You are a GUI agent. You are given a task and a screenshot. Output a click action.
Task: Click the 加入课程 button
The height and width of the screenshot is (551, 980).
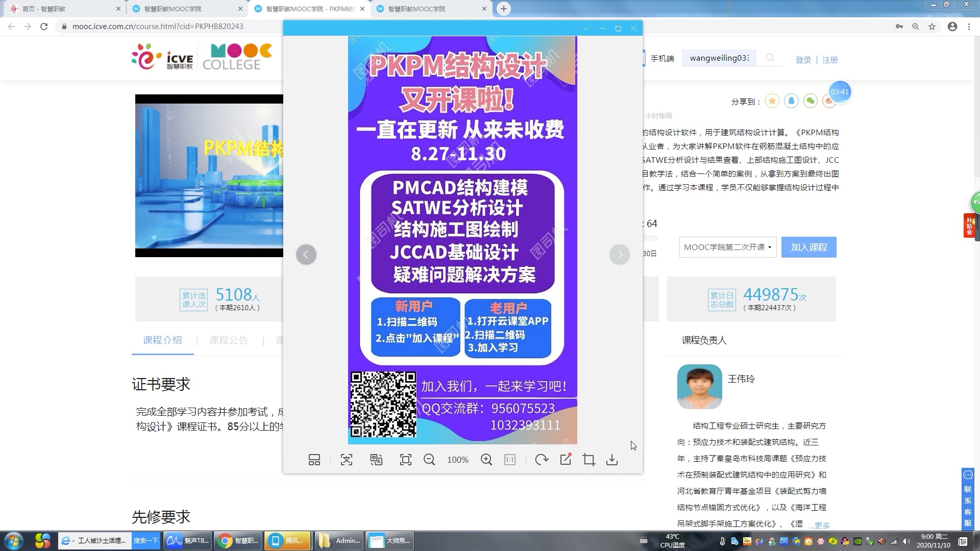click(x=808, y=246)
